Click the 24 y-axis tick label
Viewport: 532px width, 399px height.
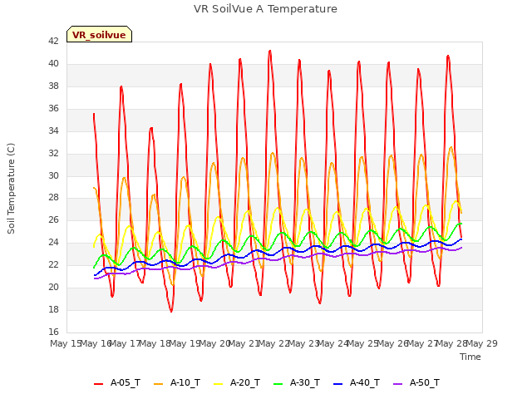53,242
